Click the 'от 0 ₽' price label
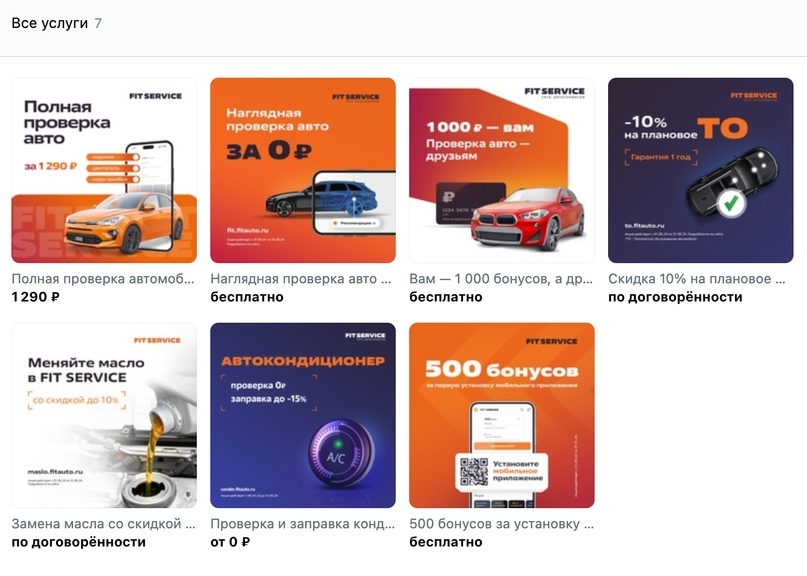Screen dimensions: 807x576 click(x=230, y=542)
